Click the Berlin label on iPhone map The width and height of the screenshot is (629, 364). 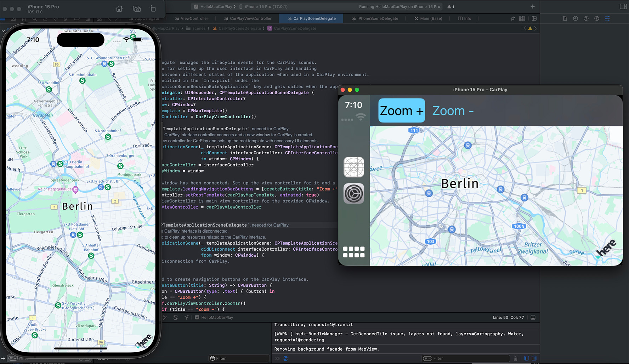(77, 206)
